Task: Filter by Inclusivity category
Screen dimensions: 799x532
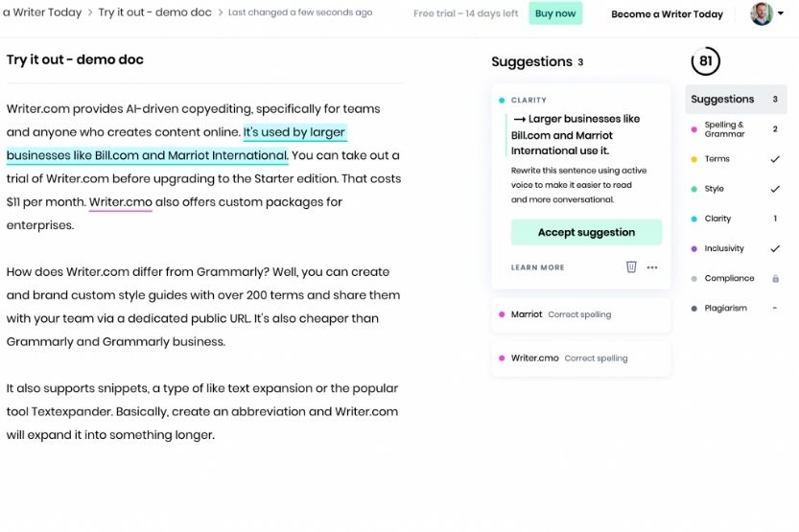Action: click(x=736, y=248)
